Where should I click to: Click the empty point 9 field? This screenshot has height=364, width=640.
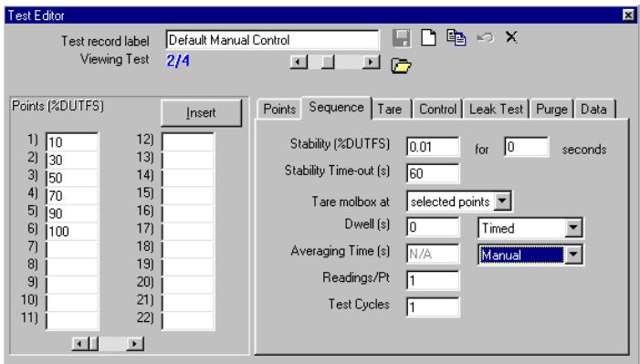(x=72, y=285)
